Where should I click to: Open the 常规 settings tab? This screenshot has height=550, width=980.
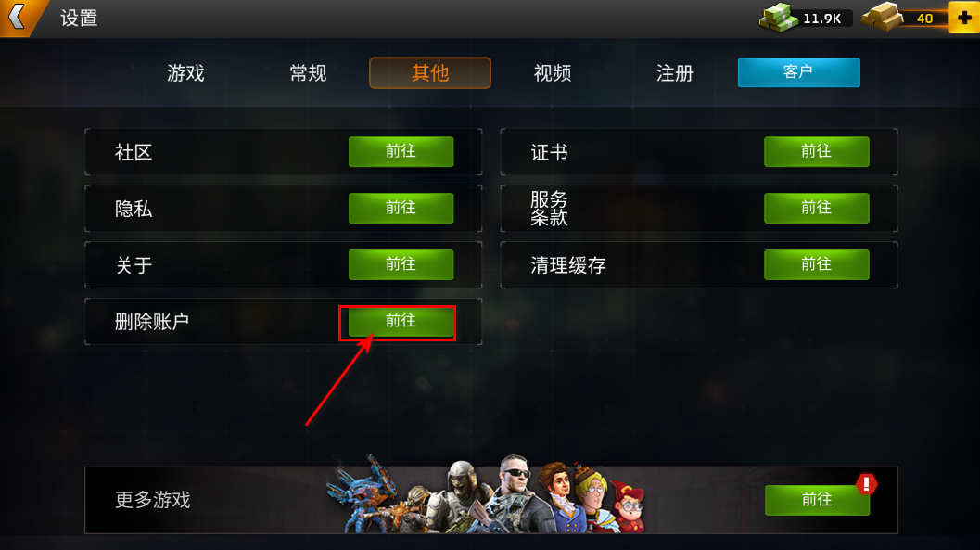308,73
